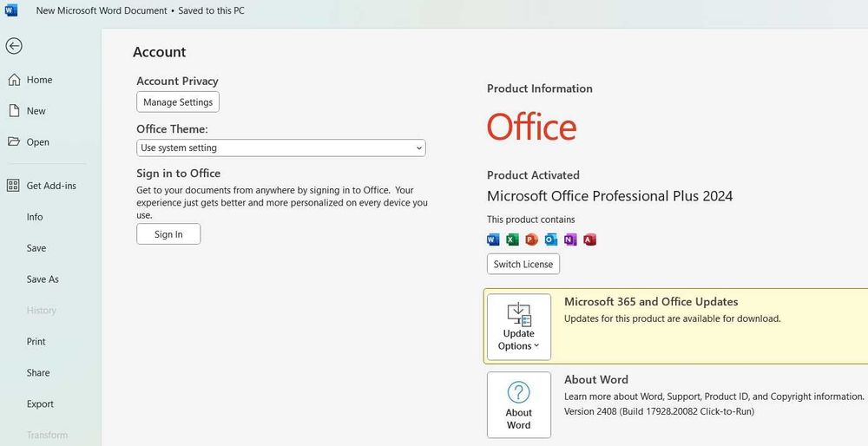Click the PowerPoint app icon under product contents
868x446 pixels.
coord(532,239)
